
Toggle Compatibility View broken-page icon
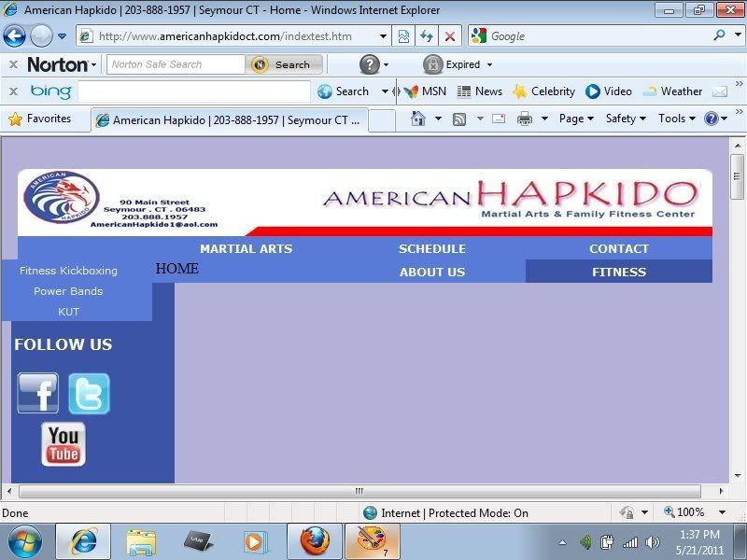pos(403,36)
